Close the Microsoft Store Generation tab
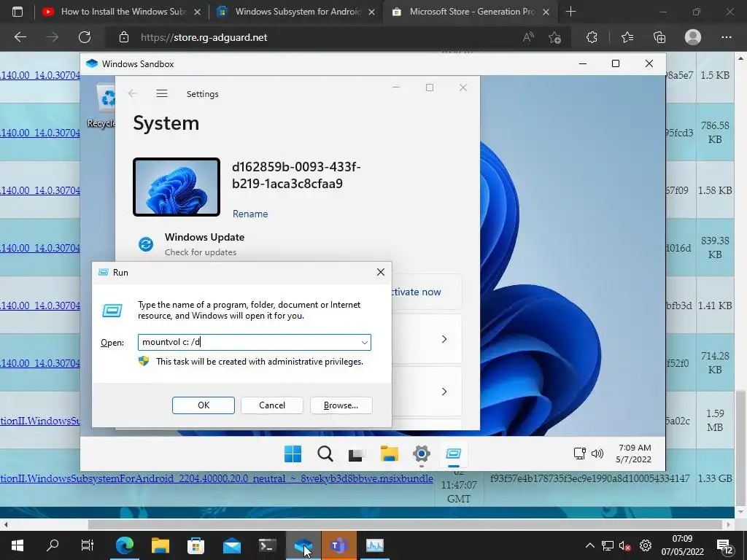 pyautogui.click(x=546, y=12)
